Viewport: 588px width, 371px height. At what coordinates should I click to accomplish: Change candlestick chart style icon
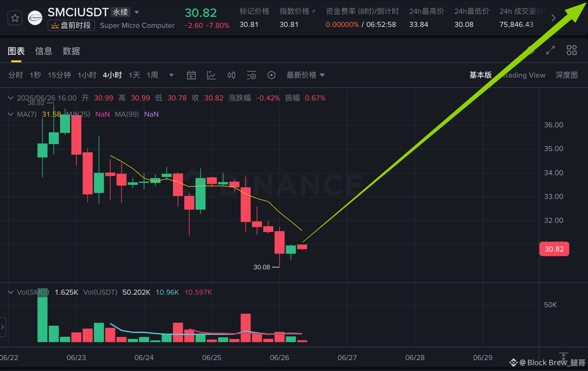point(231,75)
